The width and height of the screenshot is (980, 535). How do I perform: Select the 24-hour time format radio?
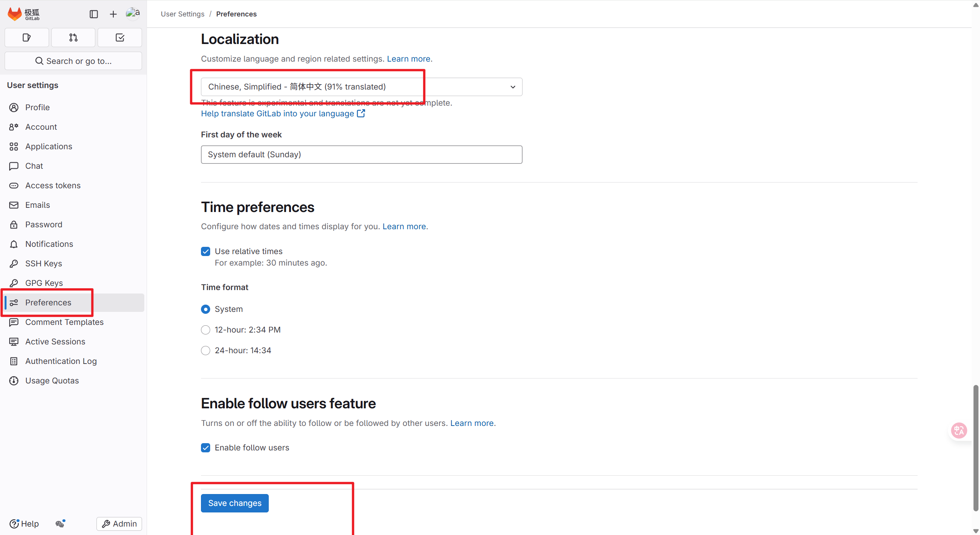206,351
